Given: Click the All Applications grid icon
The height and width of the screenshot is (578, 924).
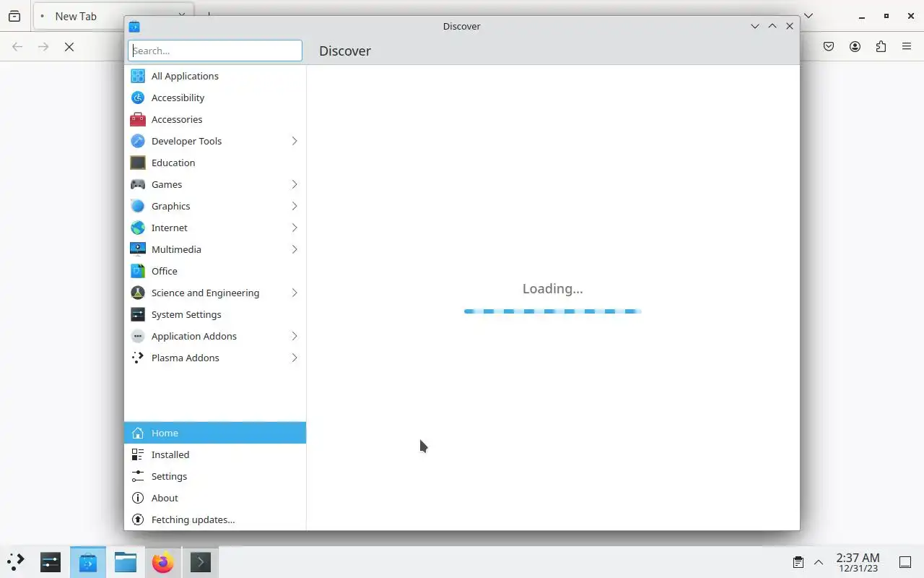Looking at the screenshot, I should (x=137, y=76).
